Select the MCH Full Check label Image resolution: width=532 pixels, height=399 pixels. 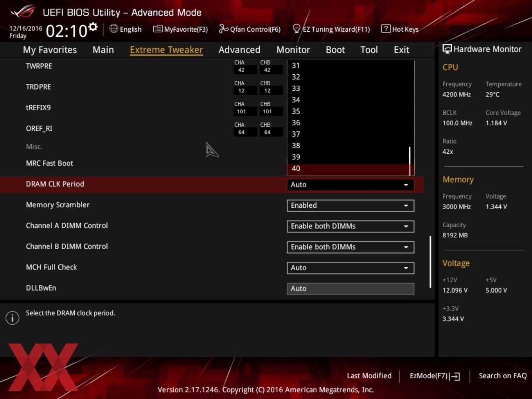[x=51, y=267]
